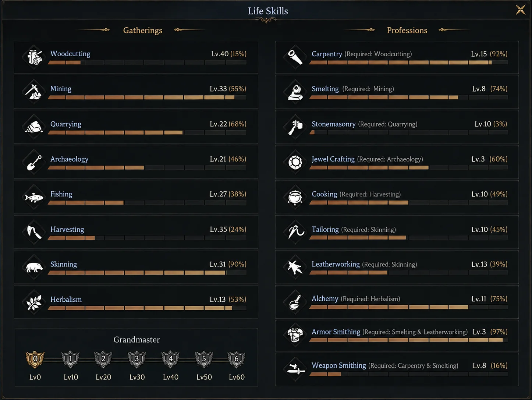This screenshot has width=532, height=400.
Task: Click the Herbalism leaf icon
Action: coord(34,302)
